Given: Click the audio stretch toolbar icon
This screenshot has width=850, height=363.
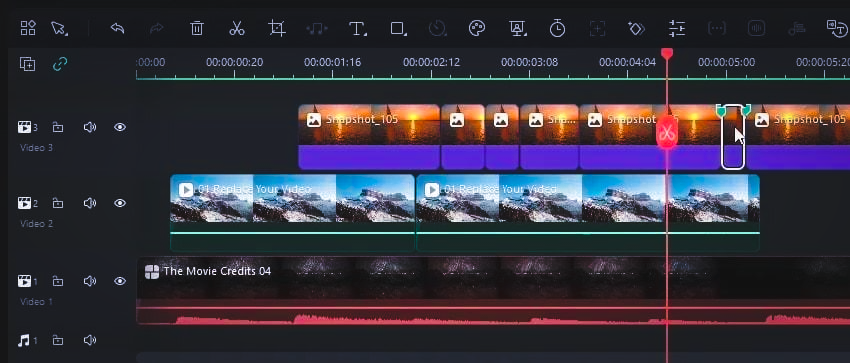Looking at the screenshot, I should coord(796,29).
